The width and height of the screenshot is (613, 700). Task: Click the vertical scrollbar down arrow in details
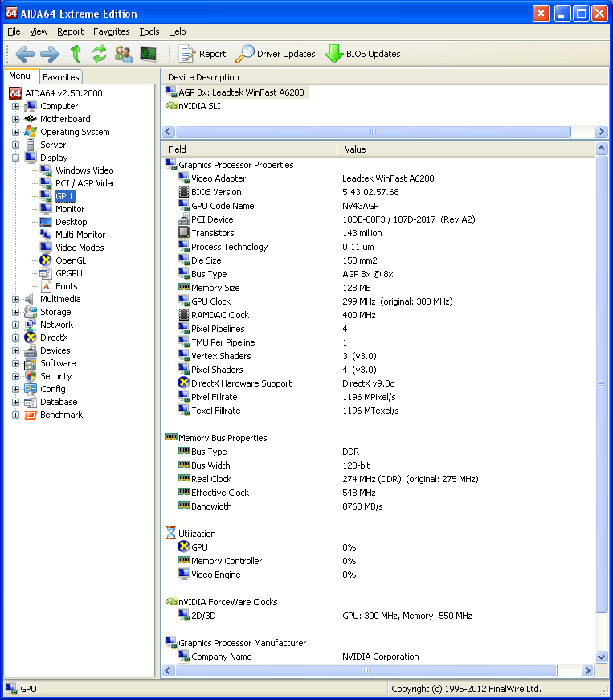(x=602, y=657)
